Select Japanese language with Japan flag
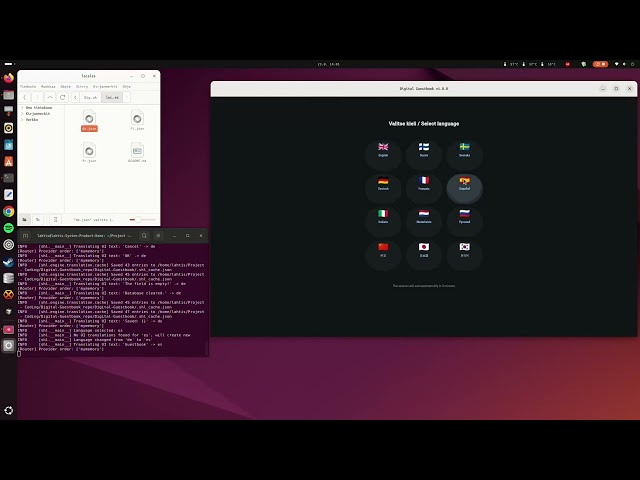640x480 pixels. click(424, 254)
